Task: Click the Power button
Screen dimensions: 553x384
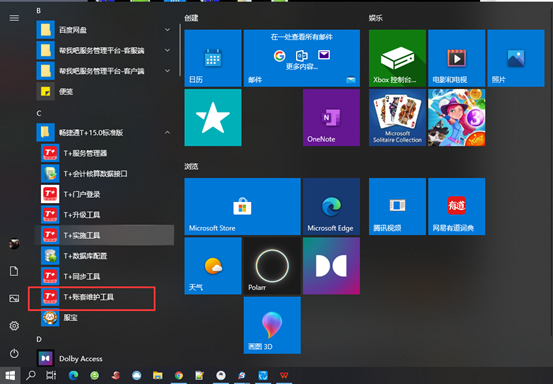Action: click(14, 353)
